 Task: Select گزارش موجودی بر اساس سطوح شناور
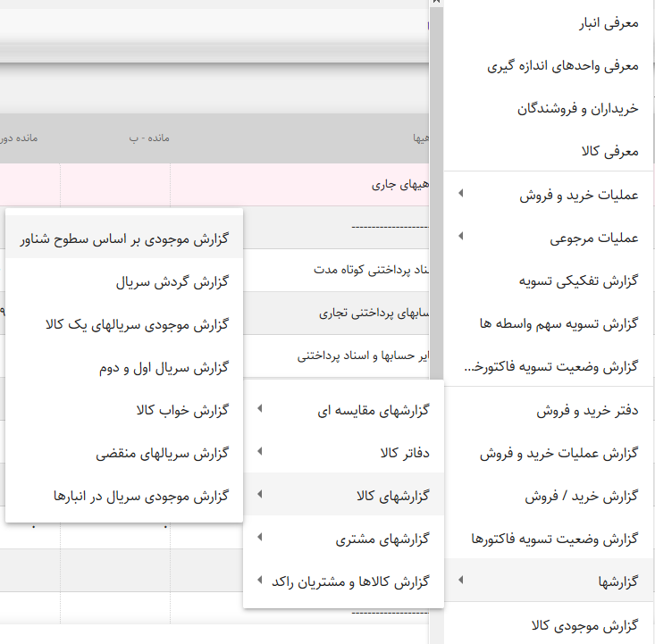(x=124, y=238)
